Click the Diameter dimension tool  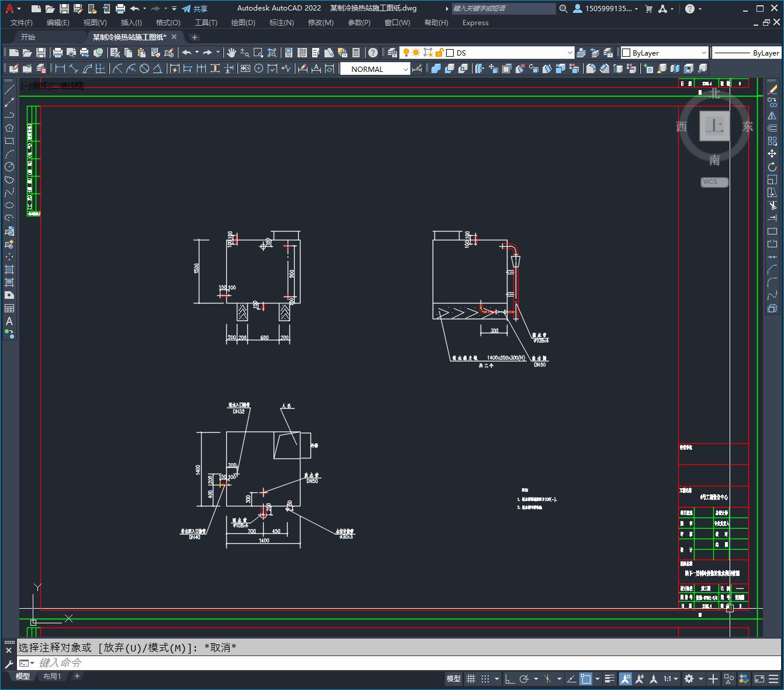(x=144, y=68)
